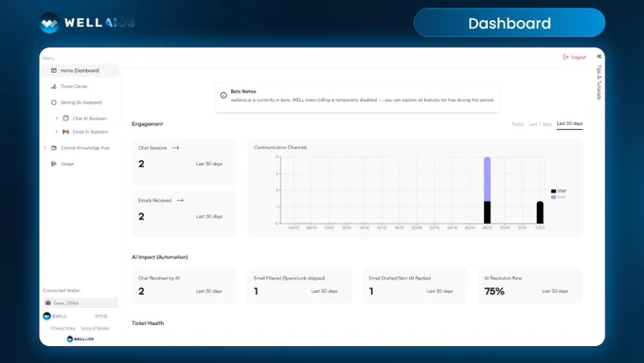Open the Chat Sessions card
Viewport: 644px width, 363px height.
click(184, 161)
